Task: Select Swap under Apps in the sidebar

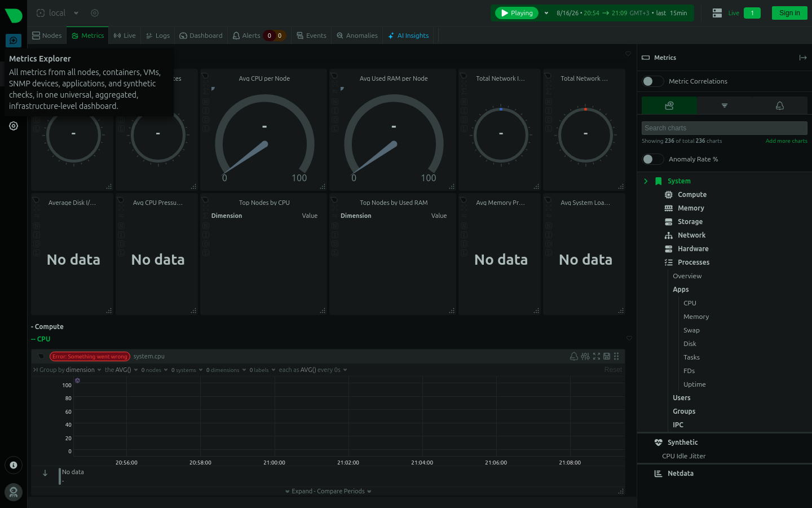Action: tap(691, 330)
